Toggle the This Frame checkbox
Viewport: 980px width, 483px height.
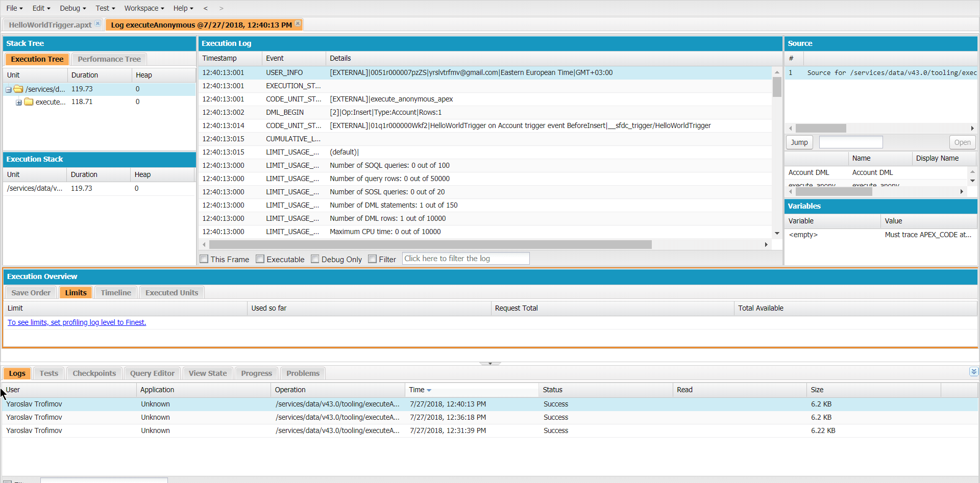(204, 259)
